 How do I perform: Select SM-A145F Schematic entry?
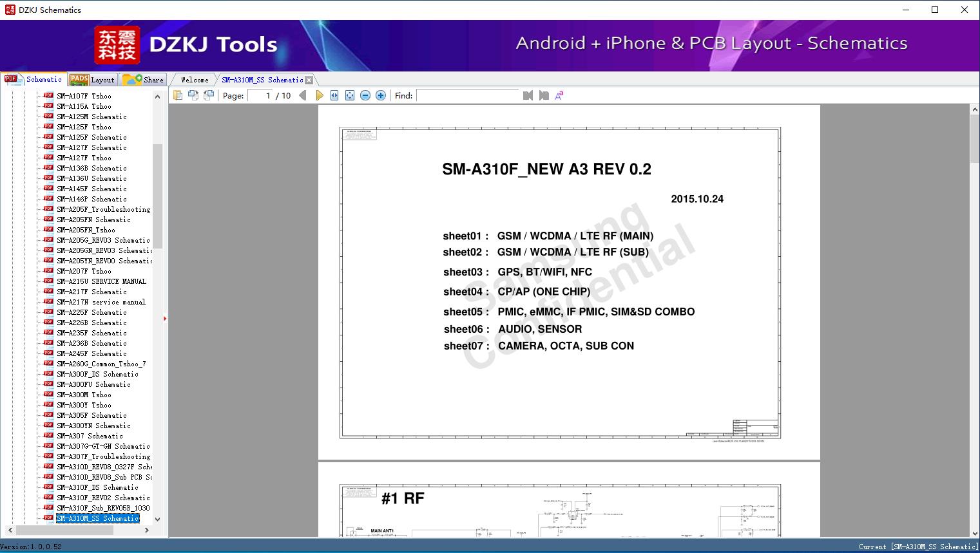pyautogui.click(x=91, y=189)
